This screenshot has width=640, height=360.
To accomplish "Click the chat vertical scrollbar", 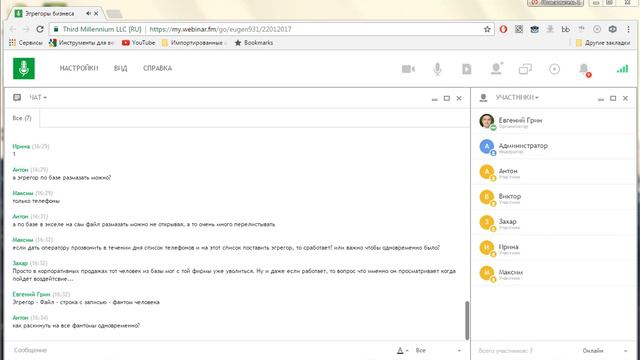I will 467,320.
